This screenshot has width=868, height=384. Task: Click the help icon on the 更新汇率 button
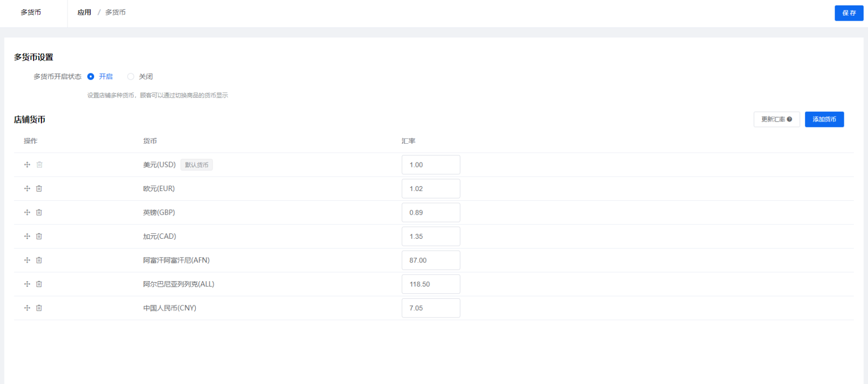click(790, 119)
